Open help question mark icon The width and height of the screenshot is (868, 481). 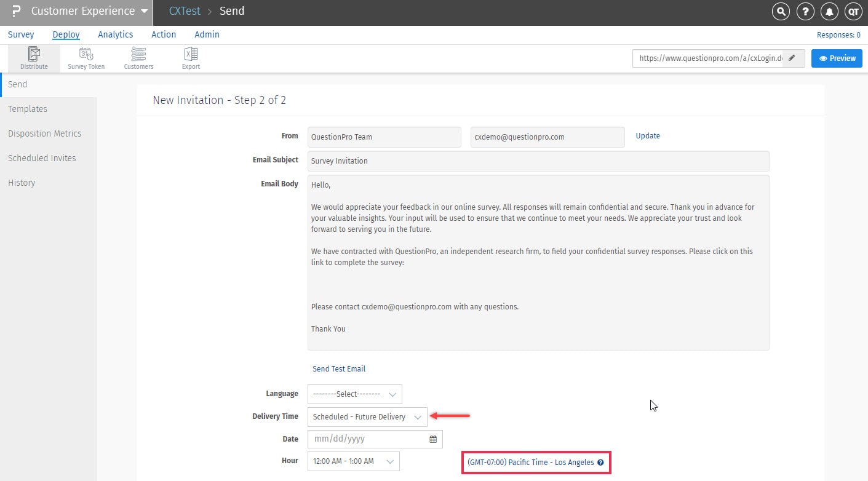point(805,12)
